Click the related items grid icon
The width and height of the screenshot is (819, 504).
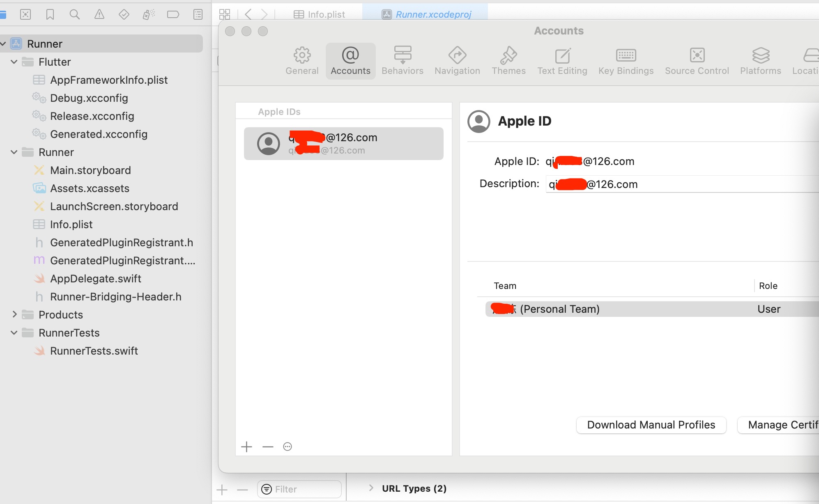click(x=225, y=14)
